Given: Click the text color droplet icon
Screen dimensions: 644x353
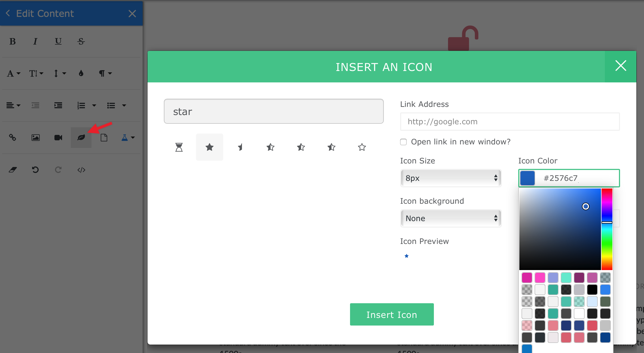Looking at the screenshot, I should 81,73.
